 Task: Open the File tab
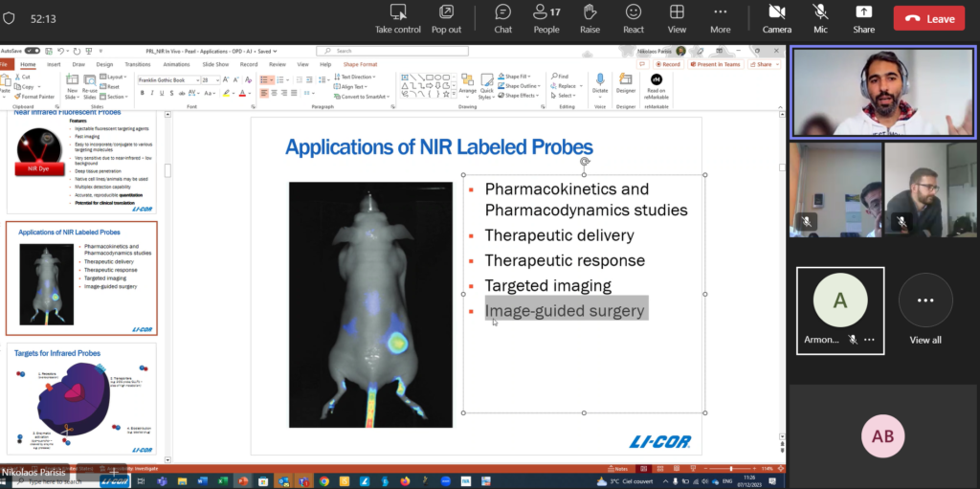6,64
